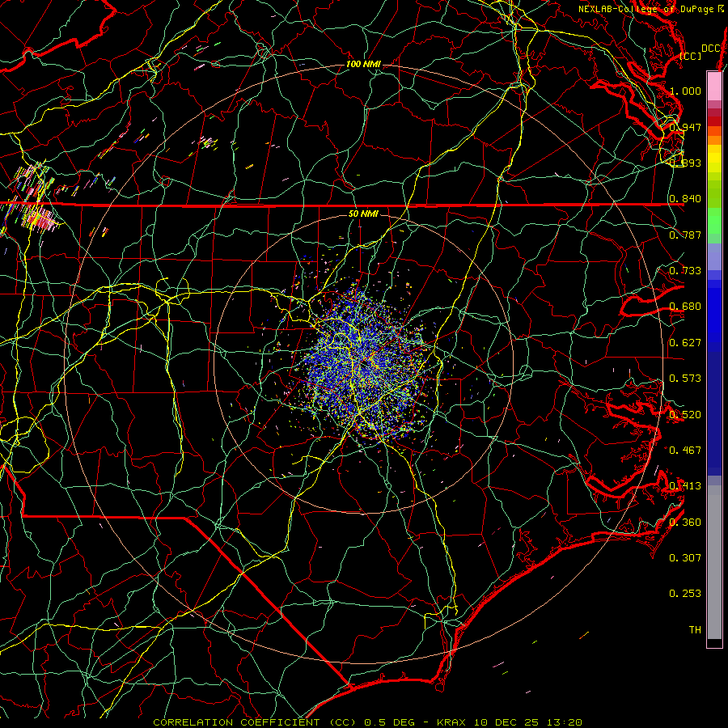The height and width of the screenshot is (728, 728).
Task: Click the 13:20 timestamp in the footer
Action: pyautogui.click(x=564, y=722)
